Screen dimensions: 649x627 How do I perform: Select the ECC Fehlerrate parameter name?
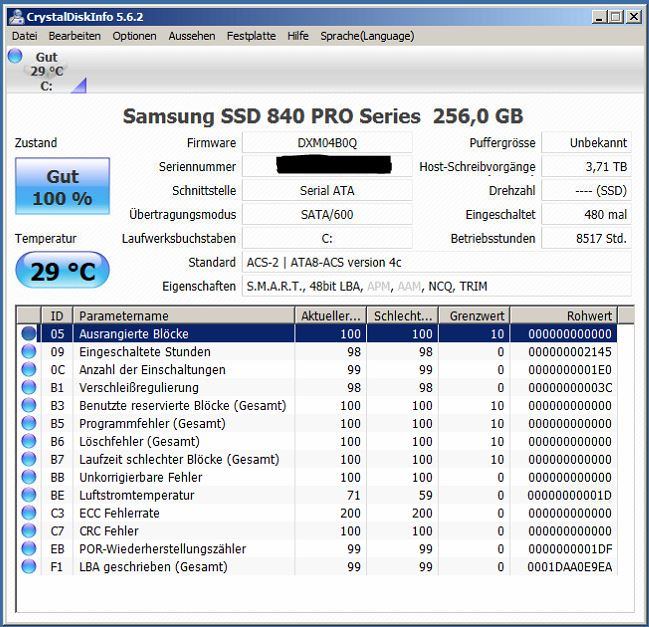click(x=119, y=513)
